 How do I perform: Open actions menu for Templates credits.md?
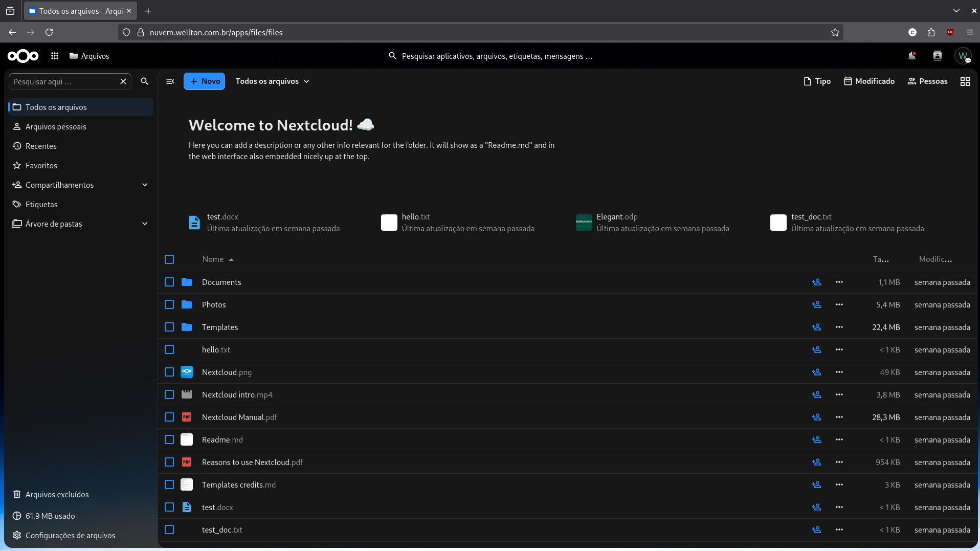[839, 484]
